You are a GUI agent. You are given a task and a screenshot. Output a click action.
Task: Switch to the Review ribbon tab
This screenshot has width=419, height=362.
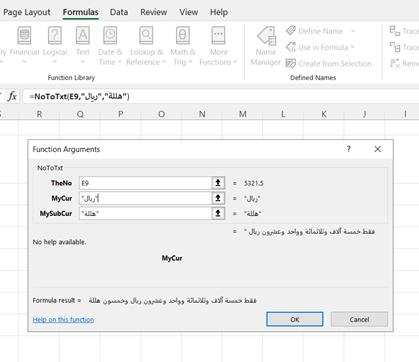pos(154,12)
